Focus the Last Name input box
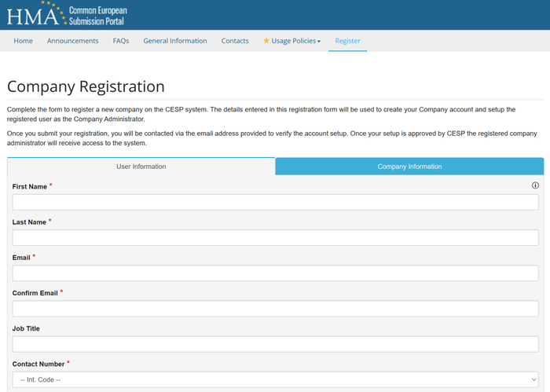 coord(275,237)
